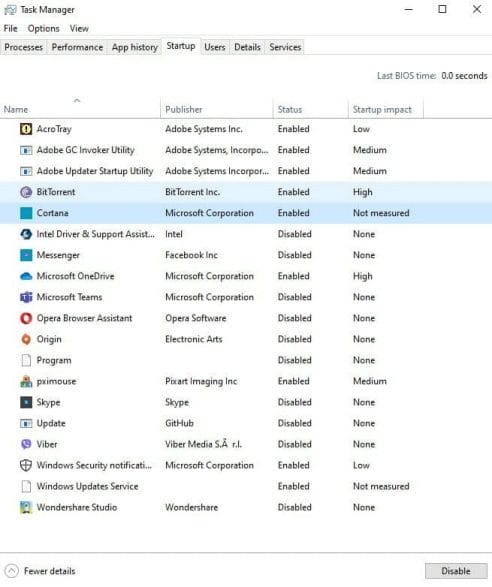The image size is (492, 587).
Task: Click the Windows Security notification shield icon
Action: (26, 465)
